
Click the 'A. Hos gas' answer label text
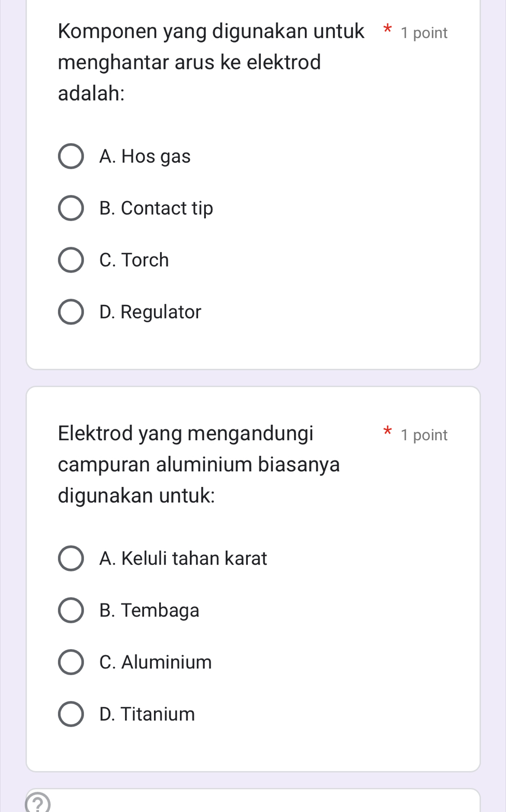[x=145, y=157]
